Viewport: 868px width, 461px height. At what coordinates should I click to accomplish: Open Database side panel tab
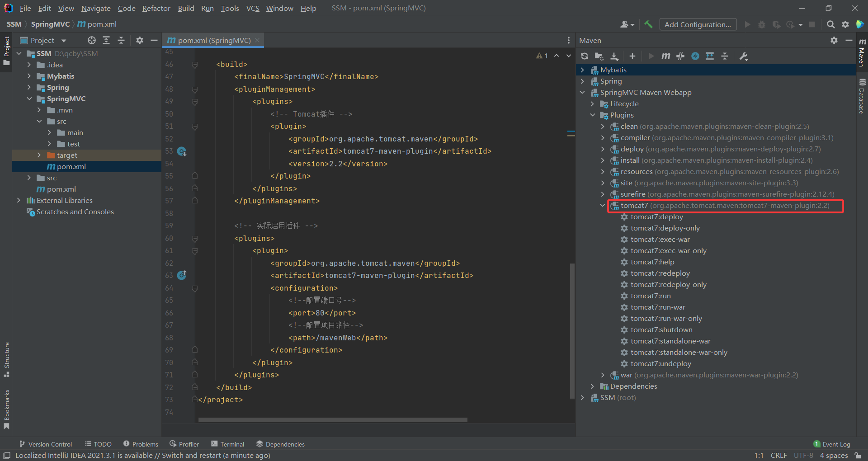862,96
